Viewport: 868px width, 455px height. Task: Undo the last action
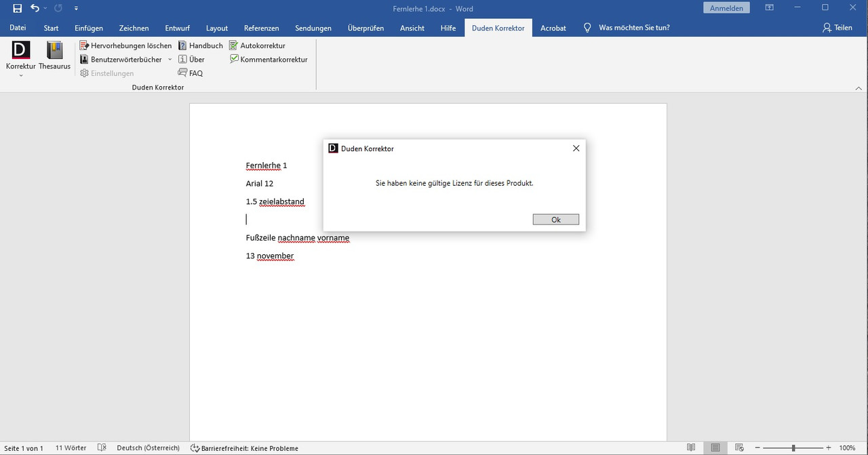(35, 8)
